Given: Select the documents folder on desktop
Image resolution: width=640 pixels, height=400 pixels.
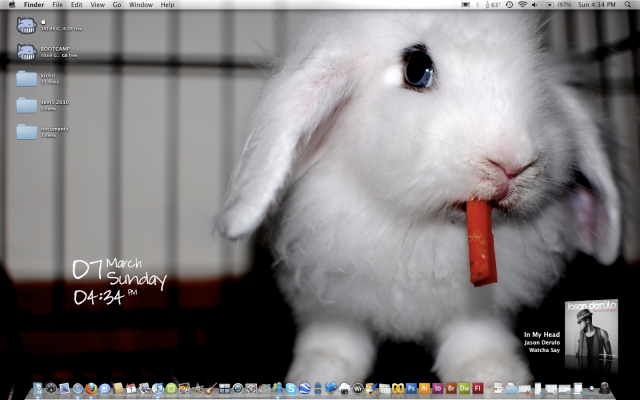Looking at the screenshot, I should (27, 130).
